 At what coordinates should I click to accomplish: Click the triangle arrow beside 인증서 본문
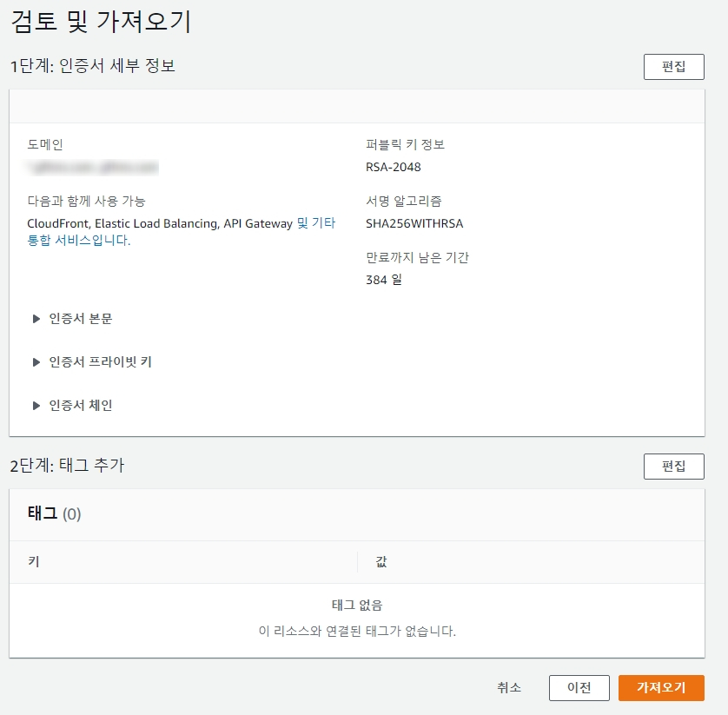tap(36, 319)
